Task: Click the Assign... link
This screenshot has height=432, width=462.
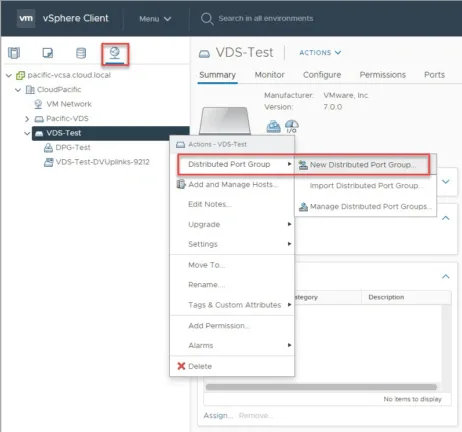Action: (x=218, y=416)
